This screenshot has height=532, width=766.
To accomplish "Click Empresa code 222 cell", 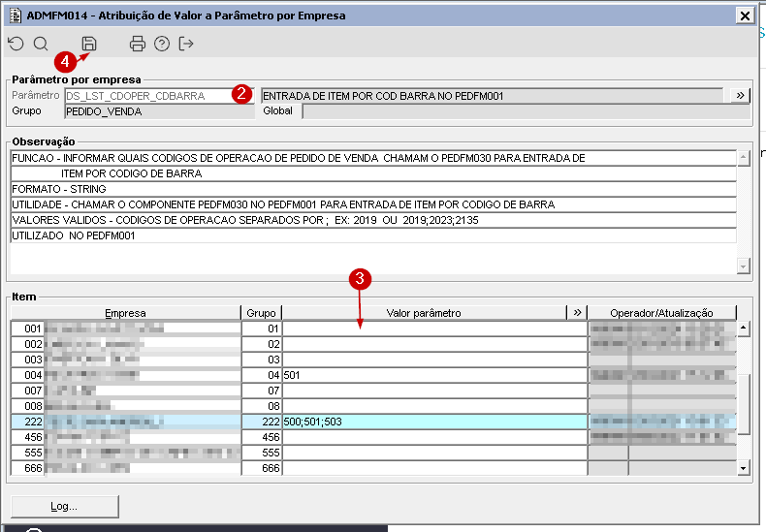I will tap(28, 422).
